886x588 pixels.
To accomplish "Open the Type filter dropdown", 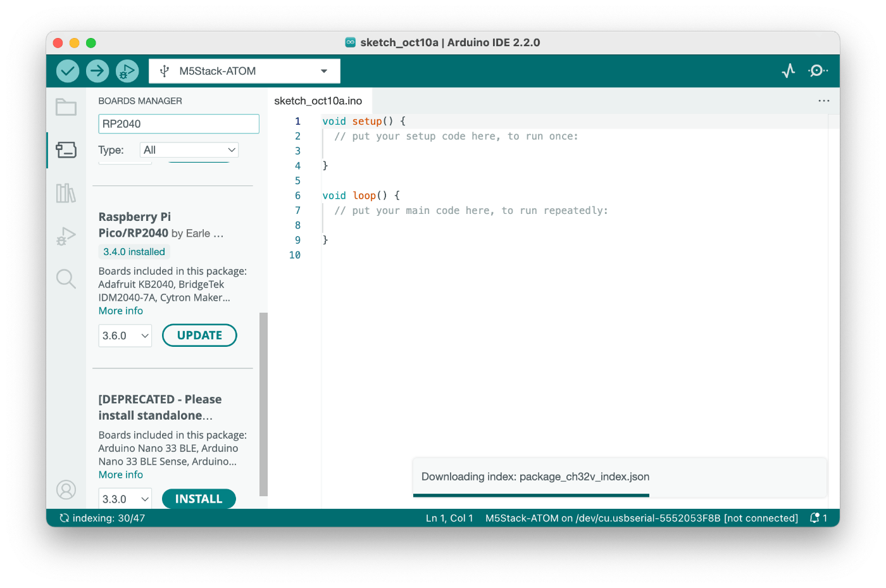I will [x=189, y=150].
